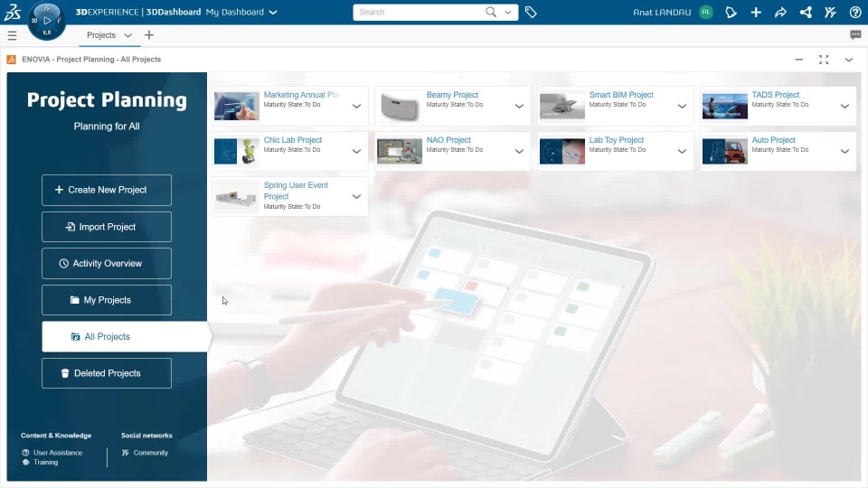Open the NAO Project title link

pyautogui.click(x=448, y=140)
